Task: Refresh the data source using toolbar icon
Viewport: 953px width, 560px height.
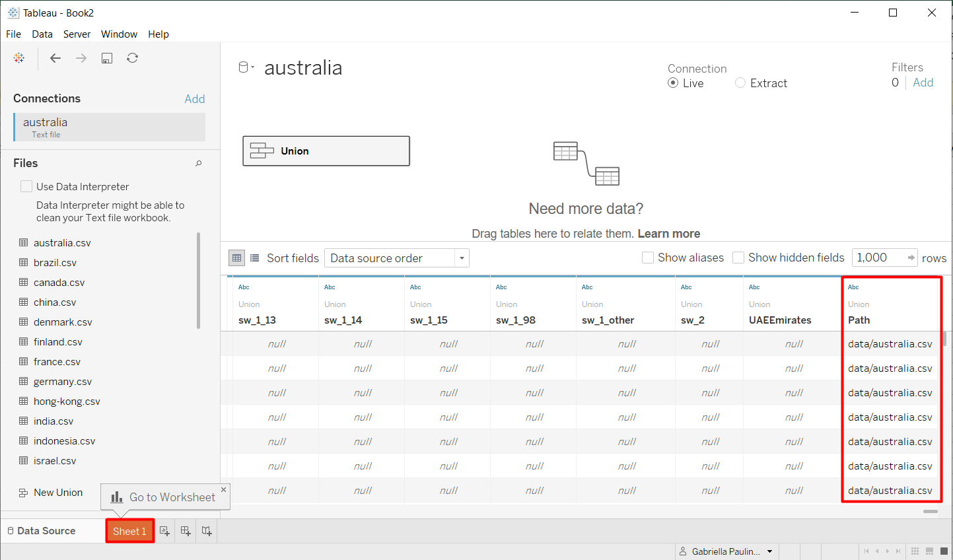Action: (133, 58)
